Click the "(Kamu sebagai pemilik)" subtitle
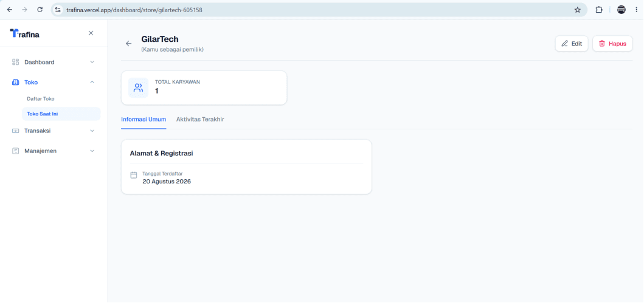The height and width of the screenshot is (303, 644). pyautogui.click(x=173, y=50)
